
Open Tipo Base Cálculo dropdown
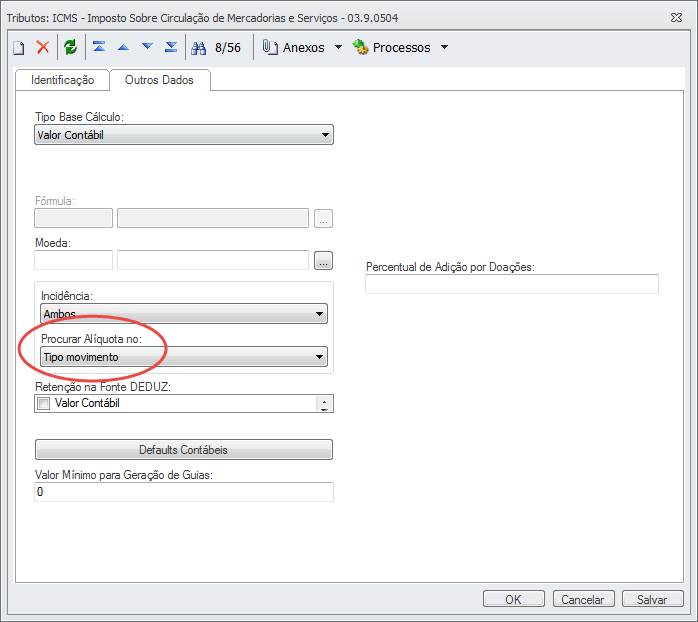coord(184,134)
